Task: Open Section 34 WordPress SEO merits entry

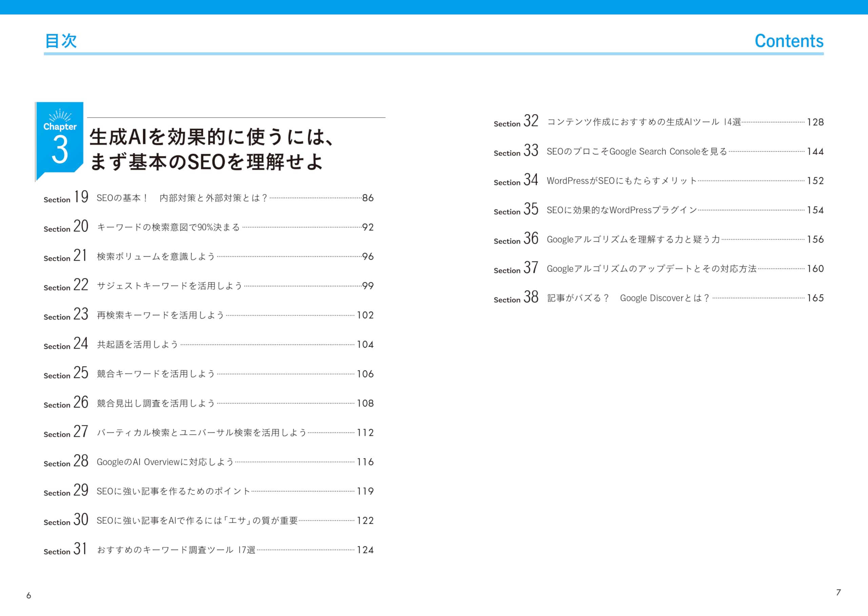Action: [x=622, y=181]
